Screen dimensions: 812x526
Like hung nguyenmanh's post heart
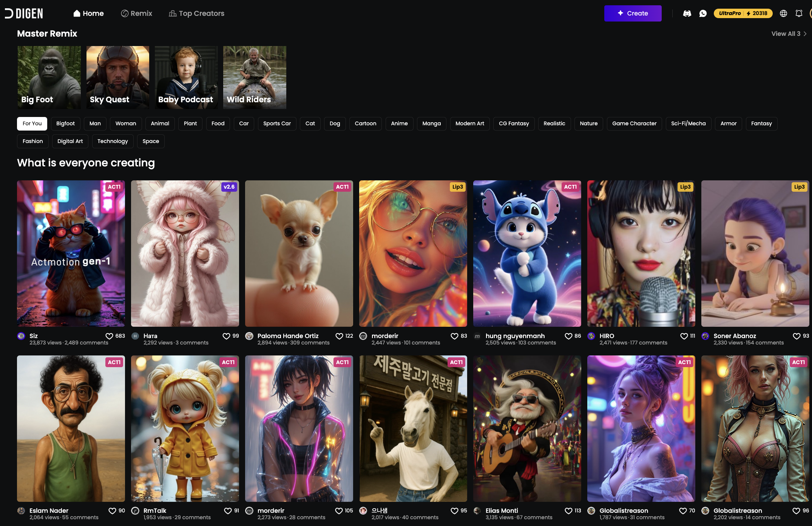[568, 336]
